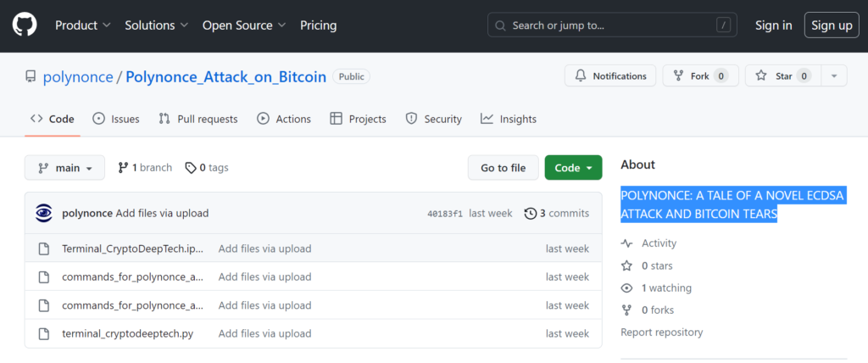Open commit hash 40183f1

pos(445,214)
